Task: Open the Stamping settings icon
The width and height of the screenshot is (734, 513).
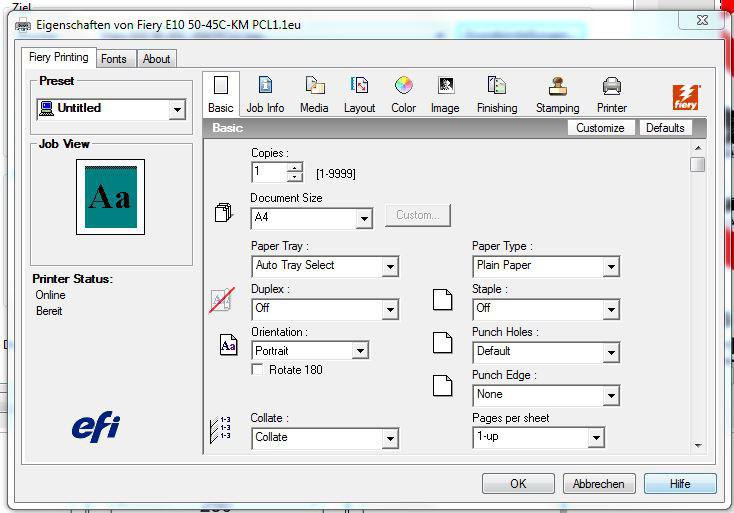Action: click(x=557, y=95)
